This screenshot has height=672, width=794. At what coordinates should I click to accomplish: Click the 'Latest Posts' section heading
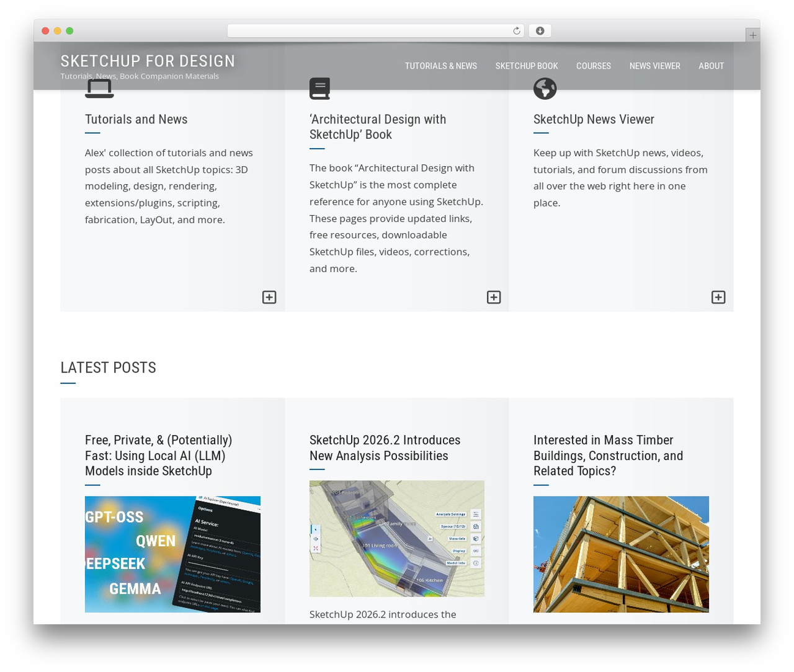pyautogui.click(x=108, y=368)
